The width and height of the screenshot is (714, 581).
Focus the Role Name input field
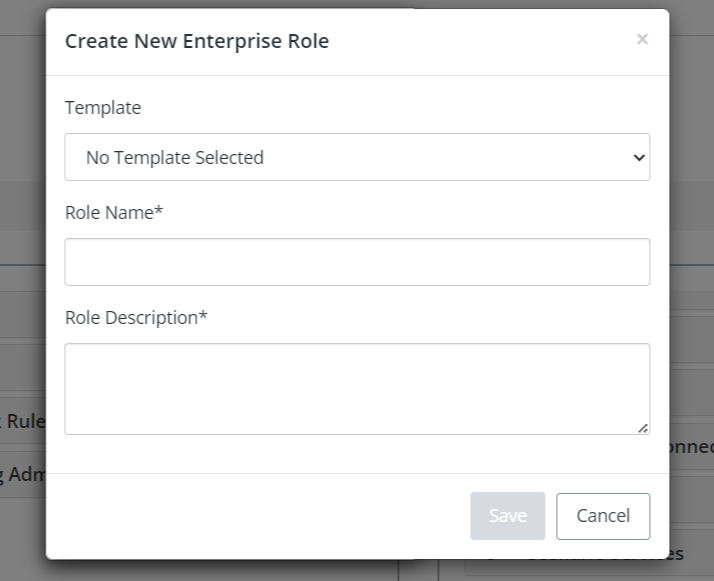tap(357, 262)
